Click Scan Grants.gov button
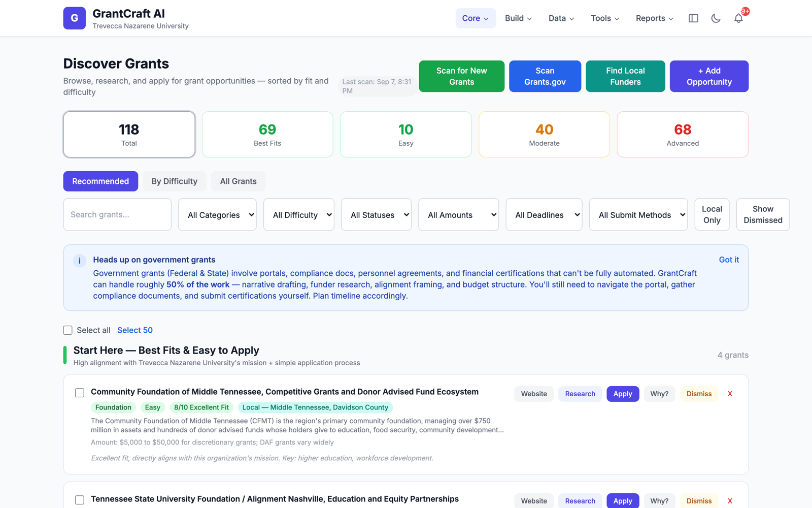812x508 pixels. pos(545,76)
